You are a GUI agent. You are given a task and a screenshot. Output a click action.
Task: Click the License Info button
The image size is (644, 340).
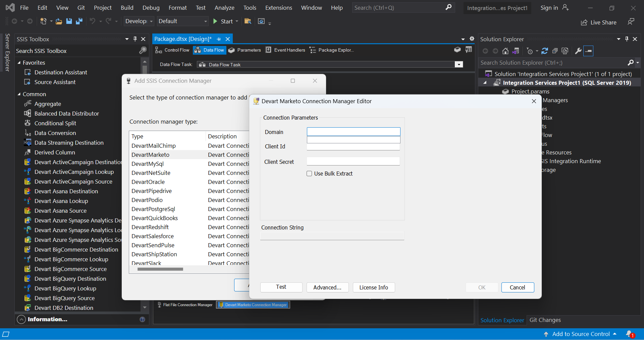click(x=374, y=287)
